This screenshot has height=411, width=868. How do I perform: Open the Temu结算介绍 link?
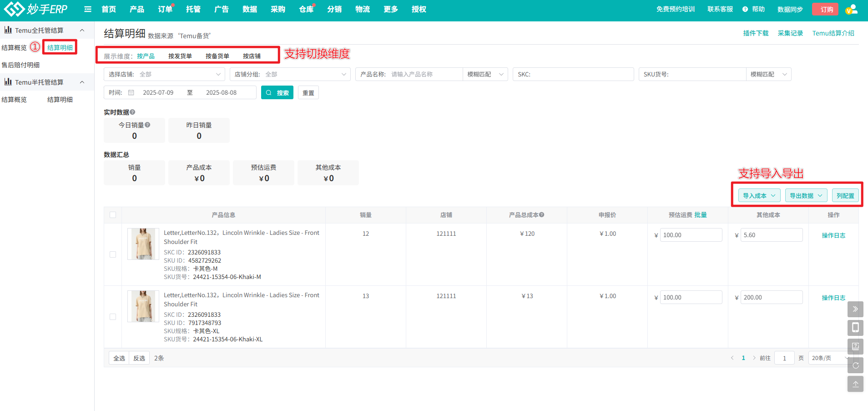pyautogui.click(x=833, y=33)
